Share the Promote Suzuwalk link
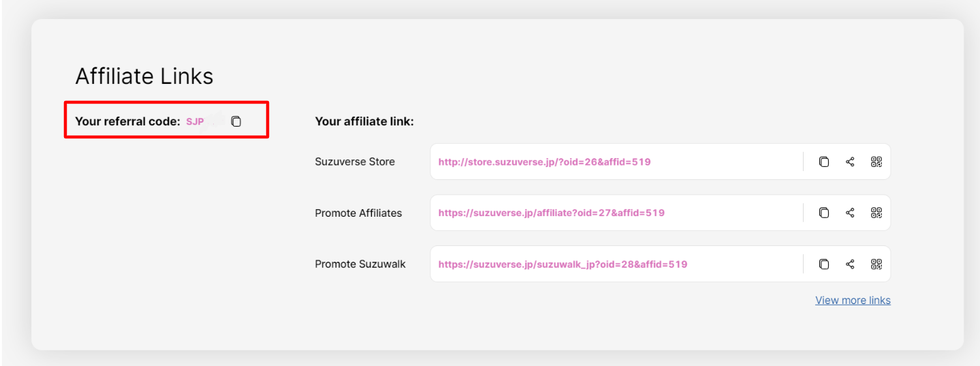 pos(850,264)
